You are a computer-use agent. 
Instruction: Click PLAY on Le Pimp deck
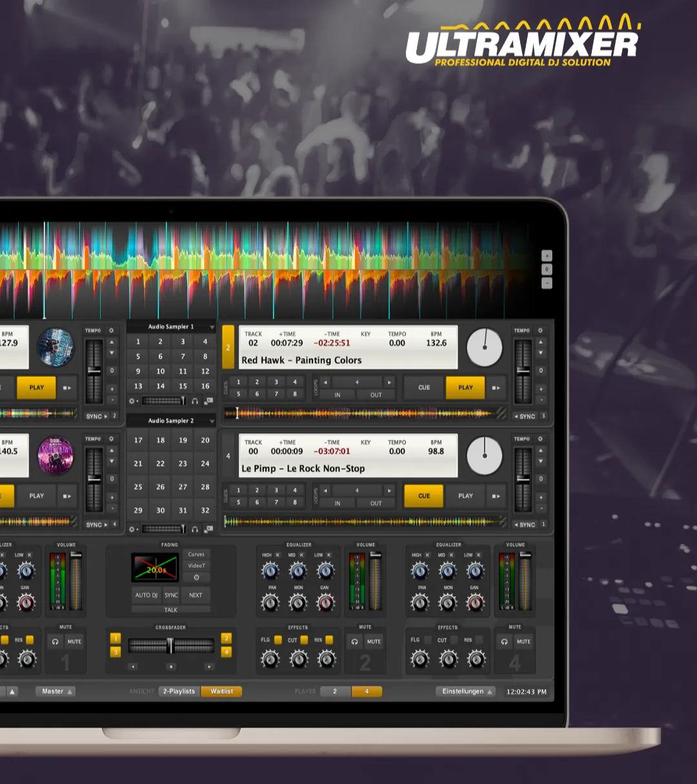pos(465,496)
